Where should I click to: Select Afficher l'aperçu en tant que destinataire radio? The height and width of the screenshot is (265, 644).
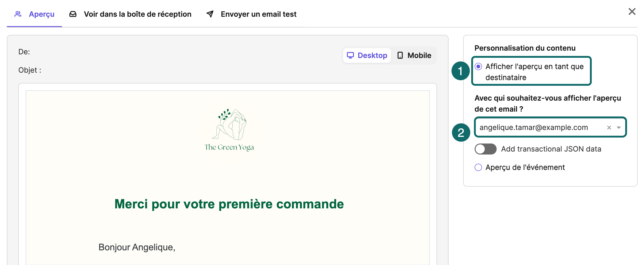(478, 66)
